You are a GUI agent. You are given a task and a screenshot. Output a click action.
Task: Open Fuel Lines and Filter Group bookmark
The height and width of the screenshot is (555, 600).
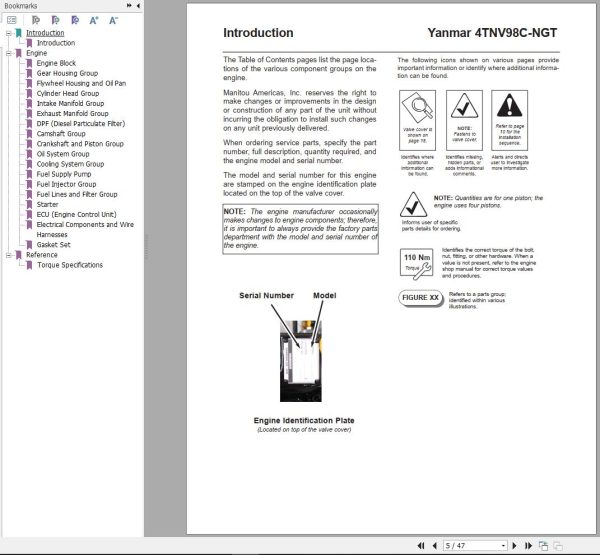[77, 194]
